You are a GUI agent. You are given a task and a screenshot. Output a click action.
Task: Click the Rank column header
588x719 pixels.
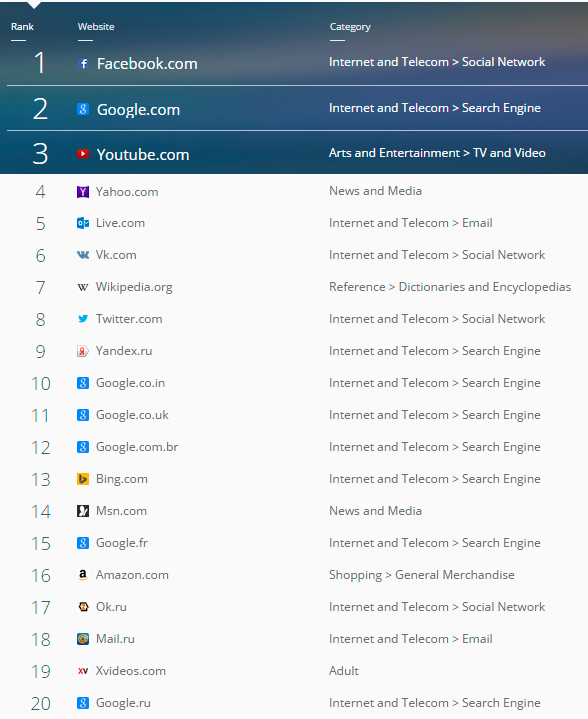pyautogui.click(x=22, y=27)
